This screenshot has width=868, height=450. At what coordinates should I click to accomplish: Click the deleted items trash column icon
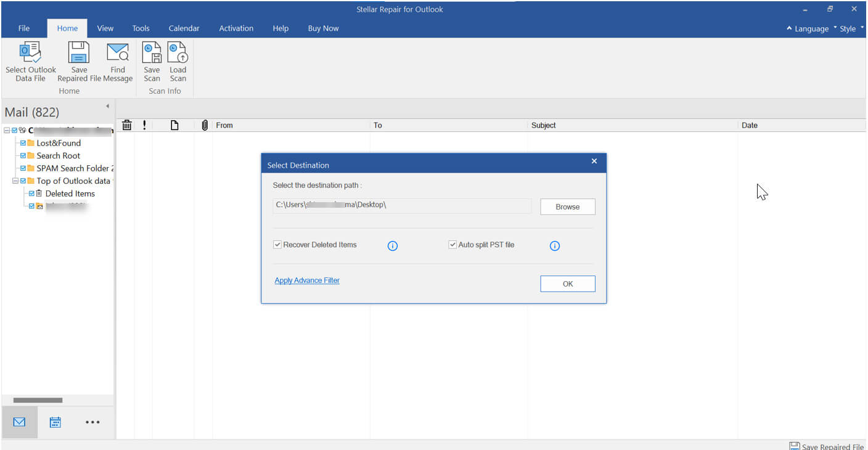(127, 125)
